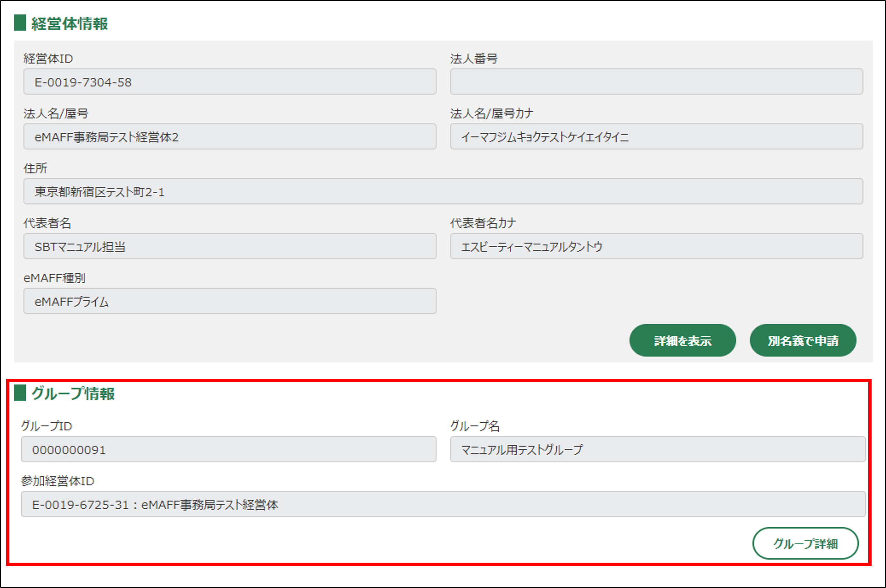The height and width of the screenshot is (588, 886).
Task: Click the green square beside 経営体情報
Action: (x=20, y=23)
